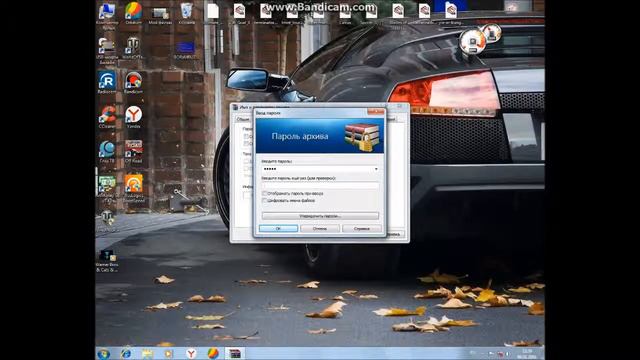Open Orbitum browser from the taskbar
The image size is (640, 360).
[213, 353]
